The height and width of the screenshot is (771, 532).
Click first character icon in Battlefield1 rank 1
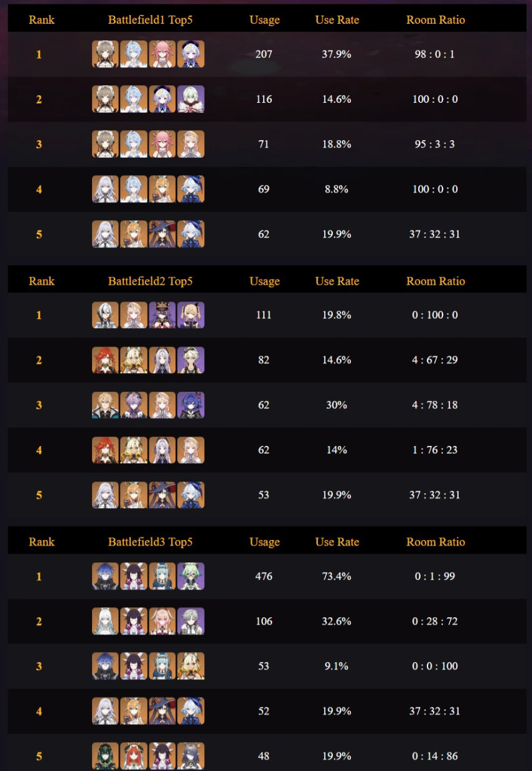(x=105, y=54)
